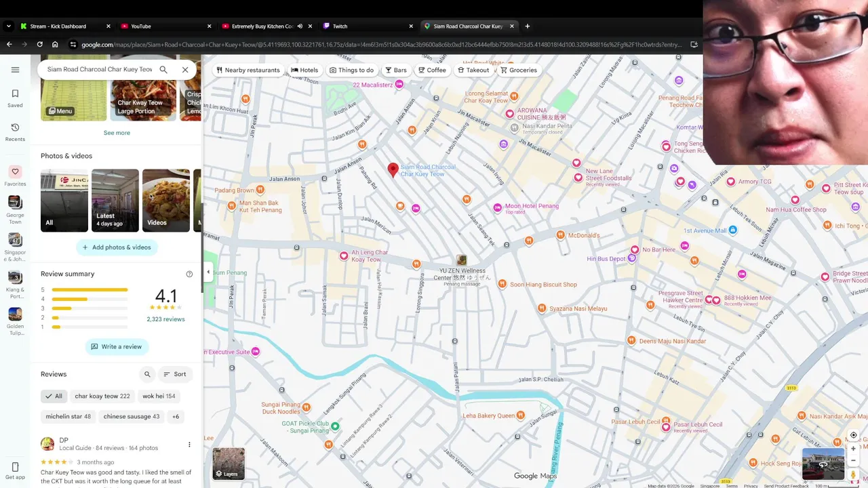This screenshot has height=488, width=868.
Task: Open the Recents panel
Action: click(15, 132)
